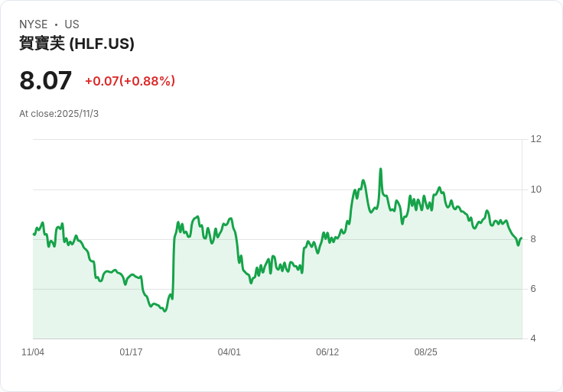The image size is (563, 392).
Task: Select the 04/01 date on x-axis
Action: pos(229,352)
